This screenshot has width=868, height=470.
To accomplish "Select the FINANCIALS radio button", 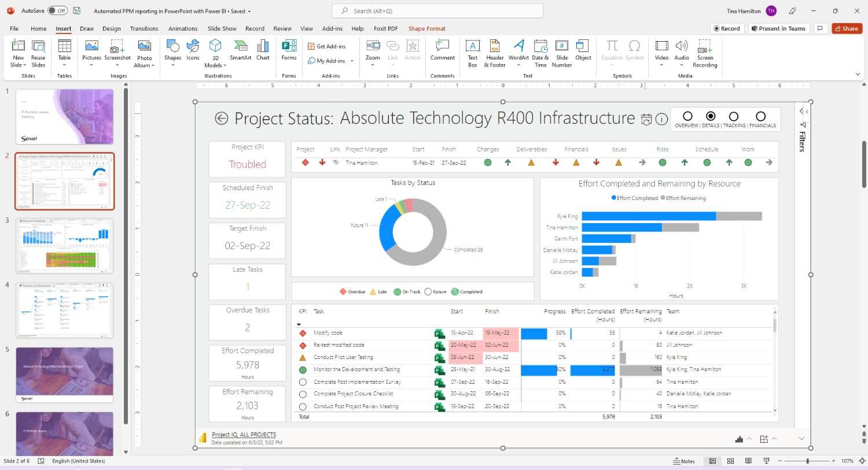I will [x=761, y=116].
